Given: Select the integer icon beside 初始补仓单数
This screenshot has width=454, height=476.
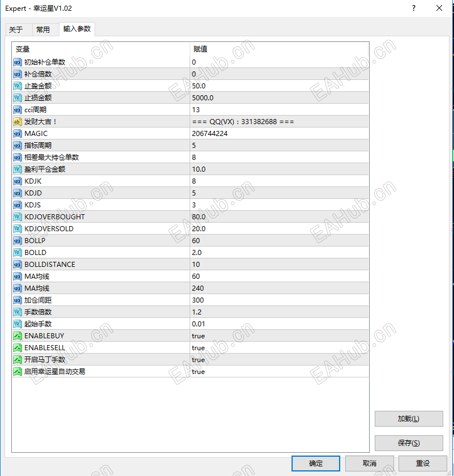Looking at the screenshot, I should click(18, 62).
